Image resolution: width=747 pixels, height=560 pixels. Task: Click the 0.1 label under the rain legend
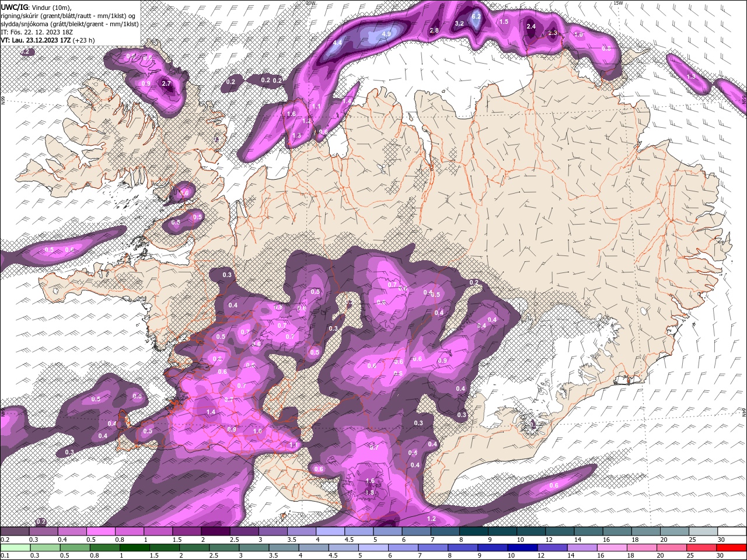(4, 556)
